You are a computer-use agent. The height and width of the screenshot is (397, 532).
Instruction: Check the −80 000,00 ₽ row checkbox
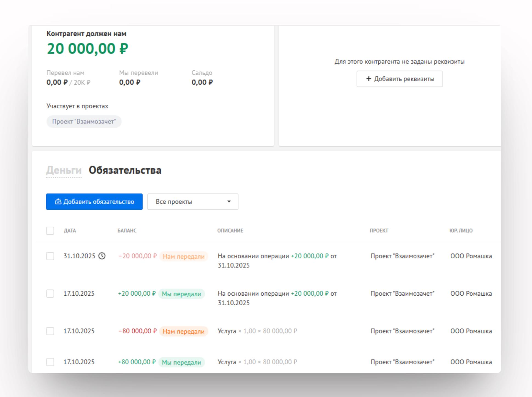point(50,331)
